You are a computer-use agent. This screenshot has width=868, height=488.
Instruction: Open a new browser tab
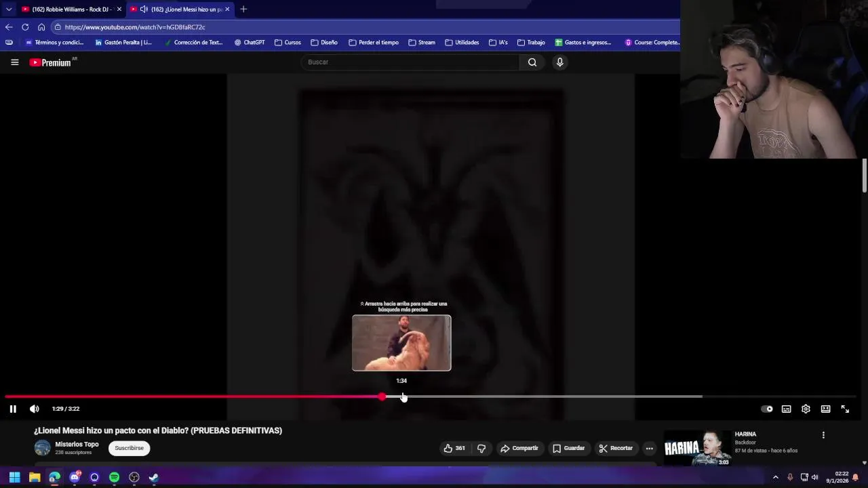pos(243,9)
